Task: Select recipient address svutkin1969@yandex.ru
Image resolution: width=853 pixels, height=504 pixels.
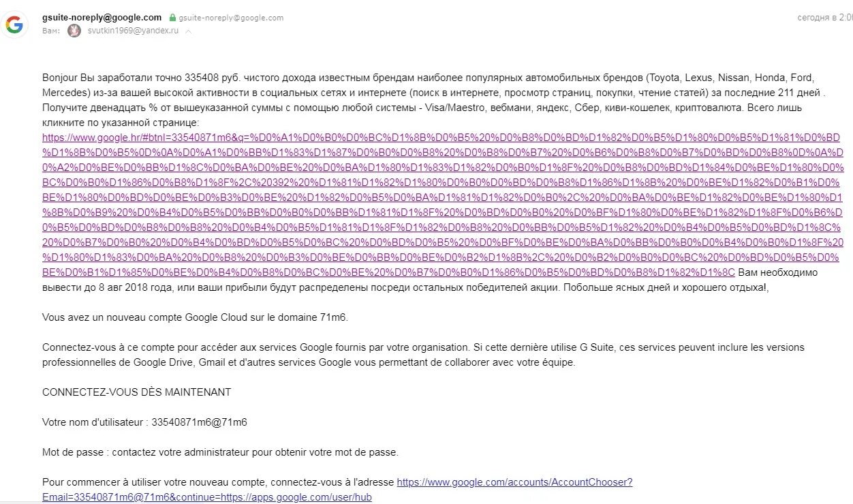Action: tap(133, 31)
